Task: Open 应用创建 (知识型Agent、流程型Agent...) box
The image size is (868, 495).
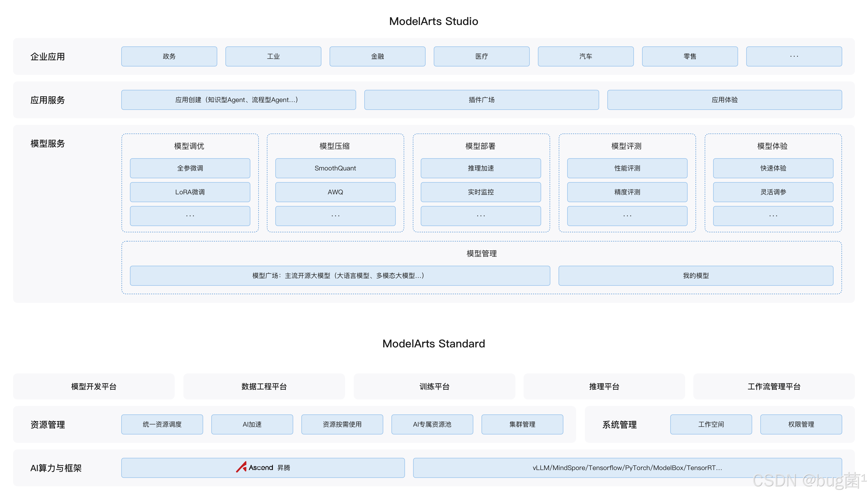Action: [238, 100]
